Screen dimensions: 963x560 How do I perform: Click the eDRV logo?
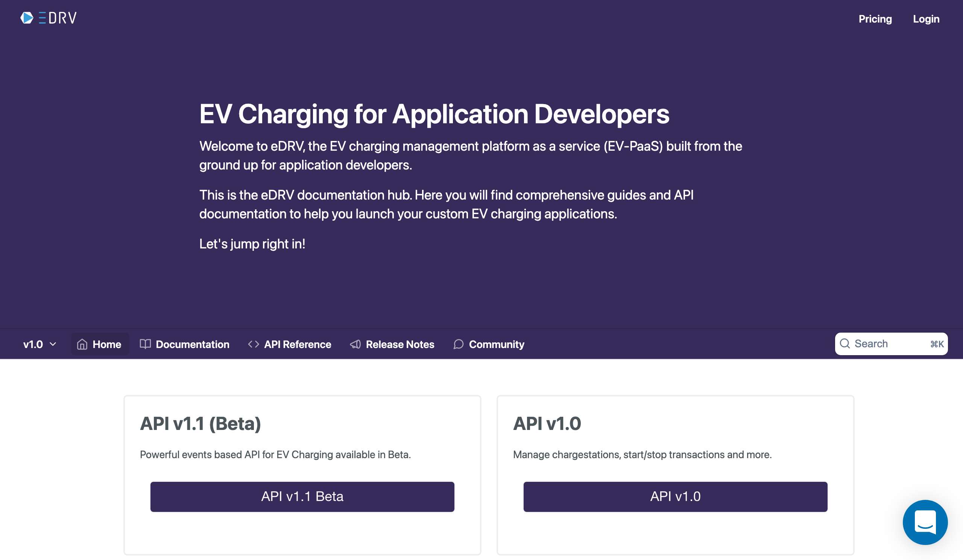pos(48,18)
